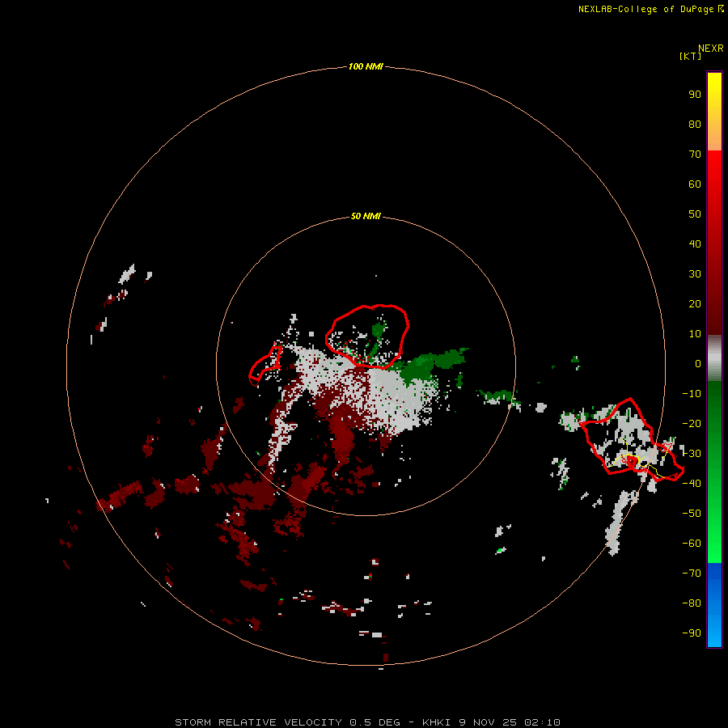Click the 80 value on the color scale
Screen dimensions: 728x728
(695, 124)
